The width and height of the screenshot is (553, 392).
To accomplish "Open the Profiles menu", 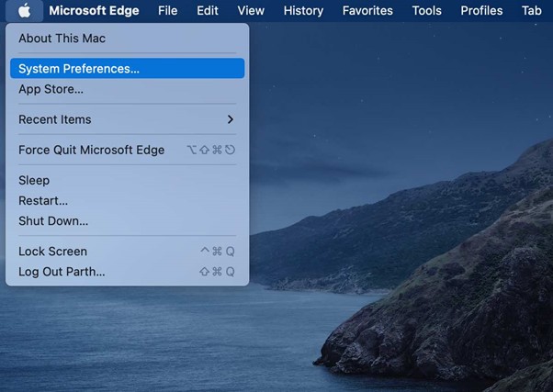I will 481,11.
